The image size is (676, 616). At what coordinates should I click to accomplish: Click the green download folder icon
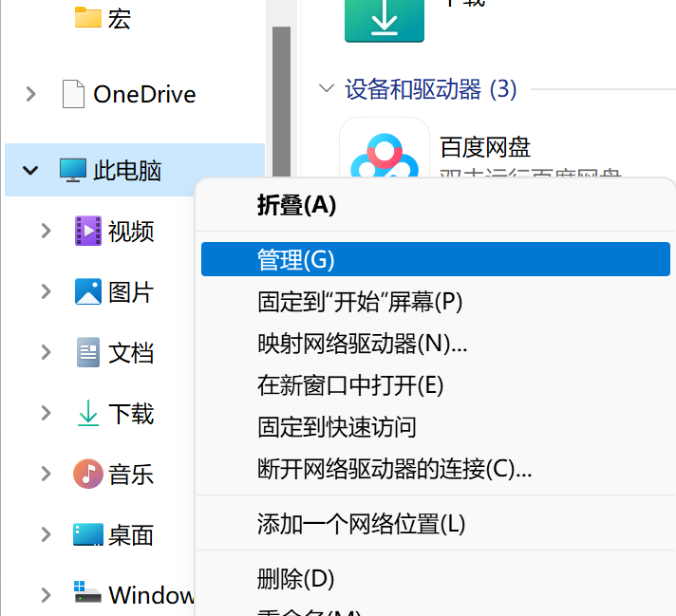(384, 20)
